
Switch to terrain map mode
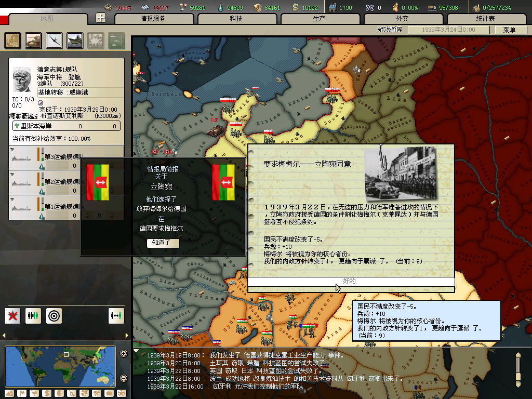pyautogui.click(x=9, y=393)
